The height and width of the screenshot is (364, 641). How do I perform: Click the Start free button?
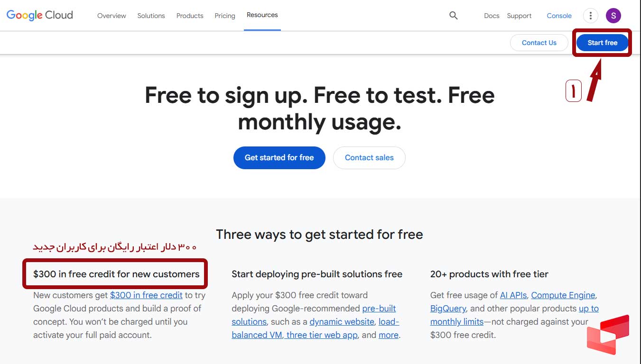point(603,43)
